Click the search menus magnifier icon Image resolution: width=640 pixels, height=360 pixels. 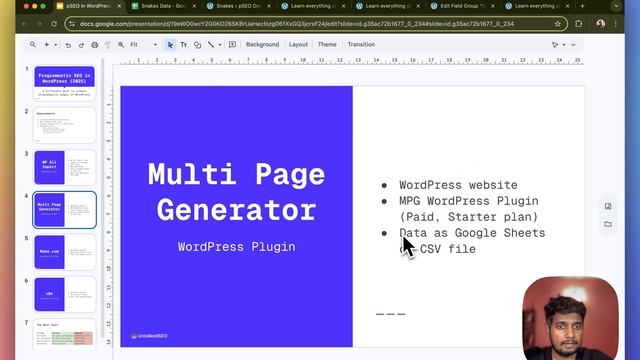tap(33, 44)
